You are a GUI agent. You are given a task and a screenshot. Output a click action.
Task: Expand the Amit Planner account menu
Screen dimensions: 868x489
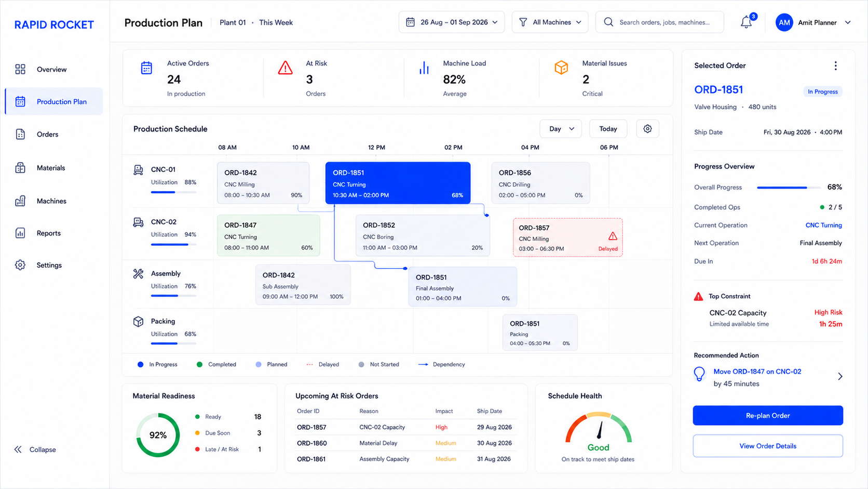[848, 22]
